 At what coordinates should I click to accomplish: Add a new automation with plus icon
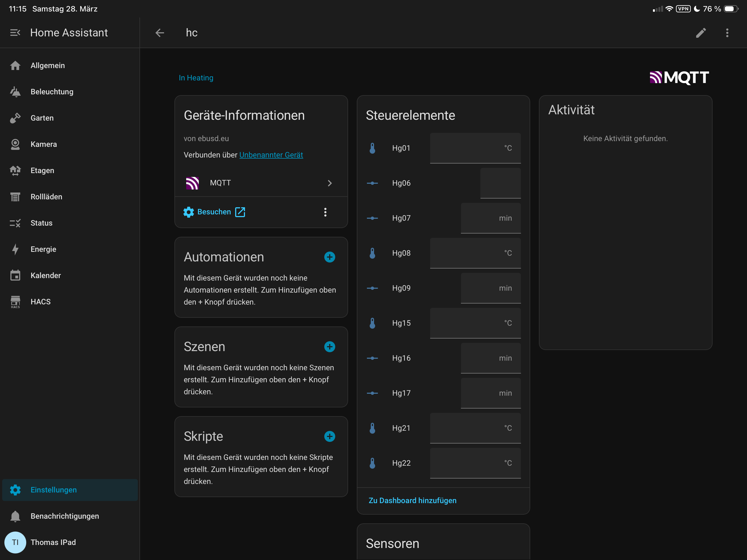(329, 257)
